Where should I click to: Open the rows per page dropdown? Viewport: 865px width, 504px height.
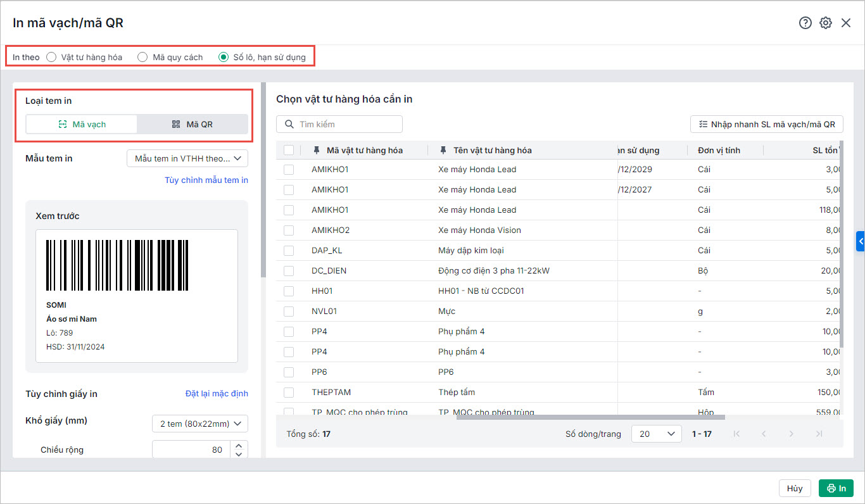coord(657,434)
